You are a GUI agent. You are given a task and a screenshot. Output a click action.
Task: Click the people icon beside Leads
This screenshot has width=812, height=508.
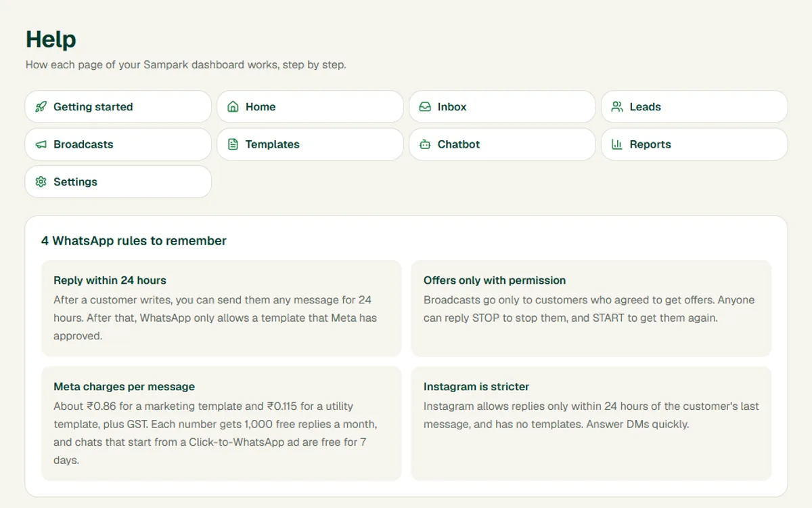[x=617, y=107]
